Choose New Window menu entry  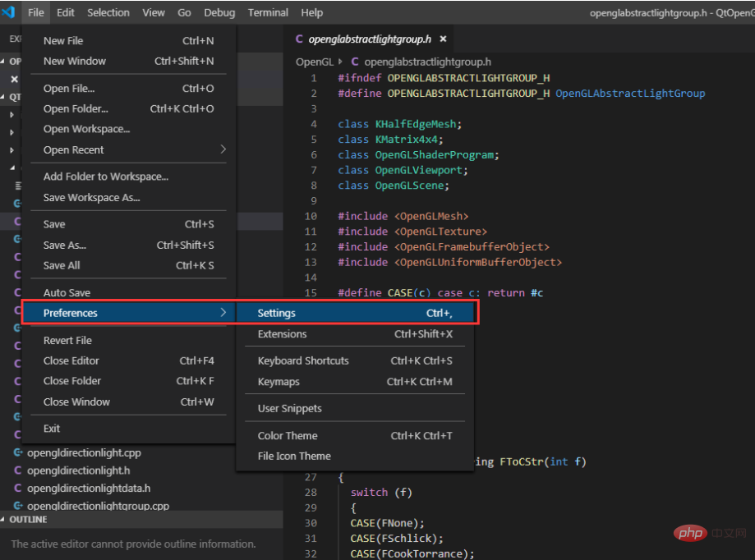[128, 61]
